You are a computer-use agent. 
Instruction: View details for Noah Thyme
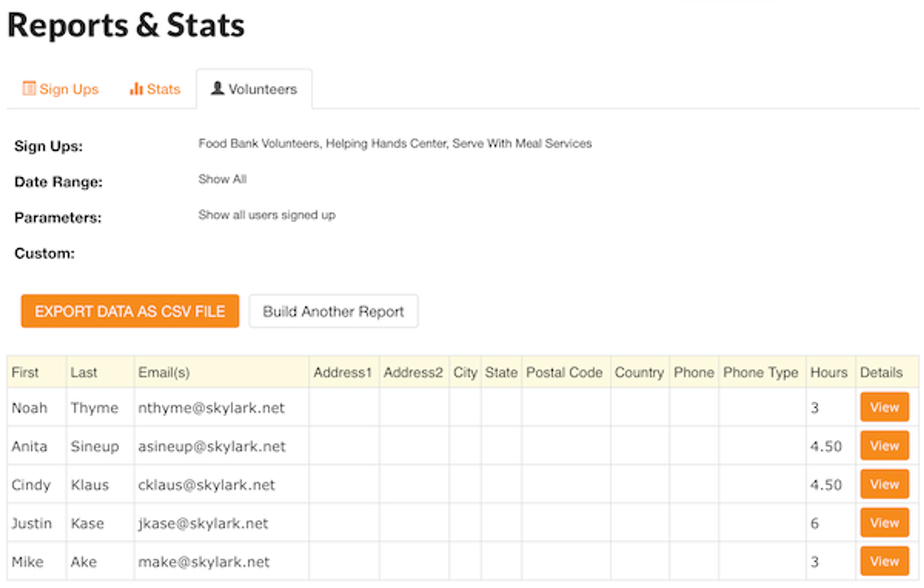click(x=884, y=407)
